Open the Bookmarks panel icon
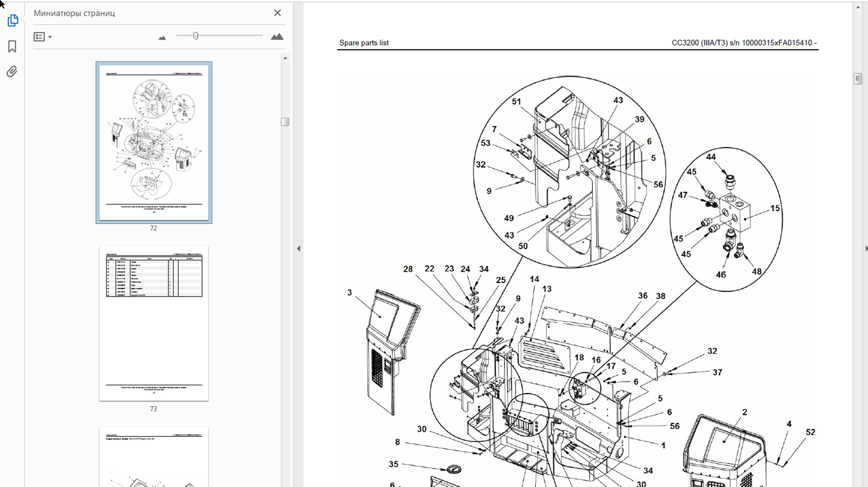Image resolution: width=868 pixels, height=487 pixels. 12,46
